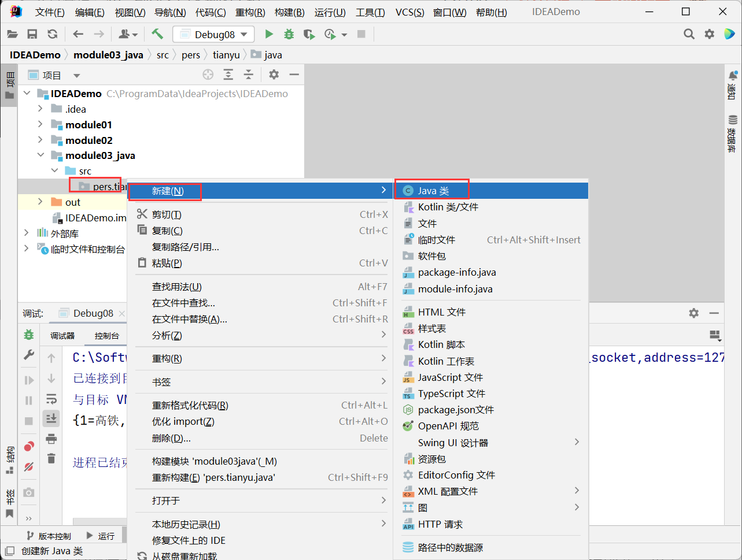The height and width of the screenshot is (560, 742).
Task: Click the Reload from disk icon
Action: click(53, 35)
